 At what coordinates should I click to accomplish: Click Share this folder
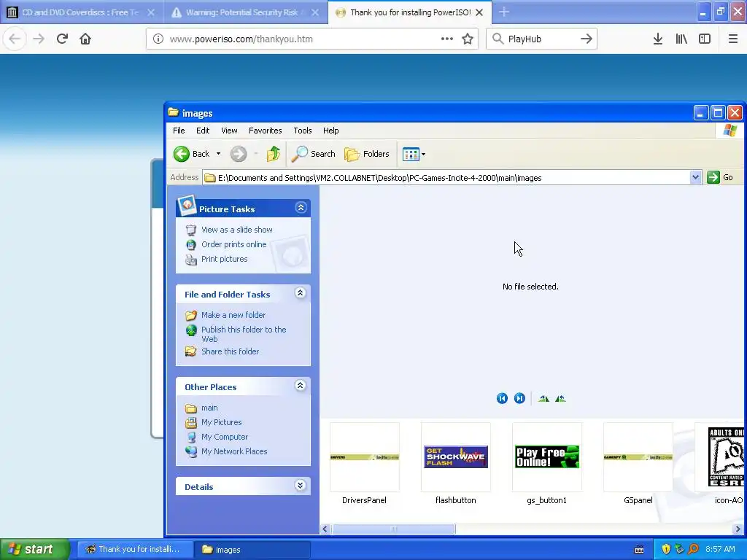click(230, 351)
